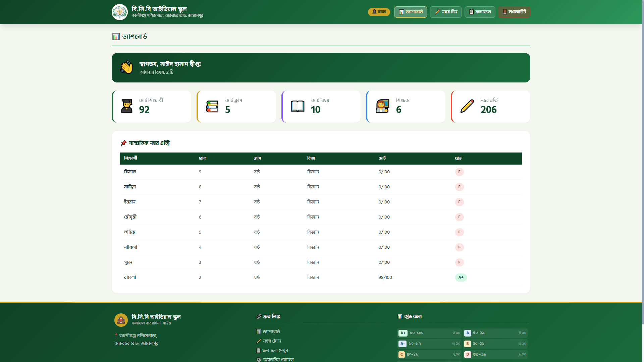Viewport: 644px width, 362px height.
Task: Click the শিক্ষার্থী column header
Action: 130,158
